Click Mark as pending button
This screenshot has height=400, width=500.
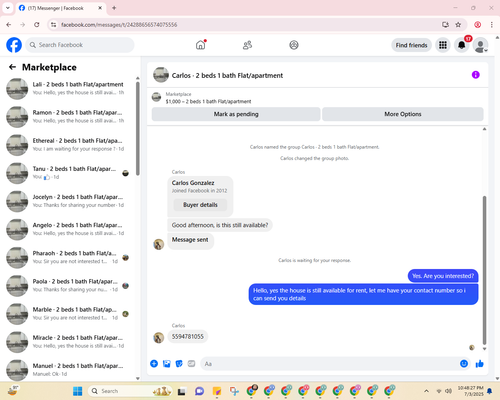coord(236,114)
